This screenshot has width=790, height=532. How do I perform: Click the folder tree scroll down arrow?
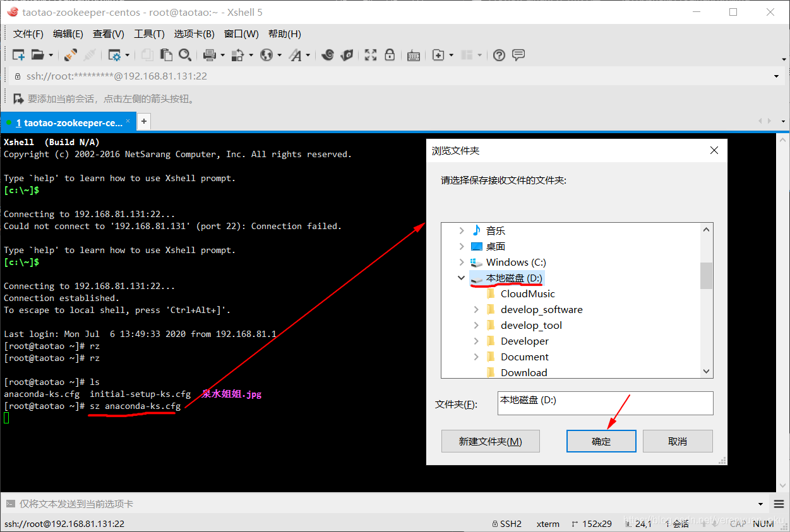(707, 372)
